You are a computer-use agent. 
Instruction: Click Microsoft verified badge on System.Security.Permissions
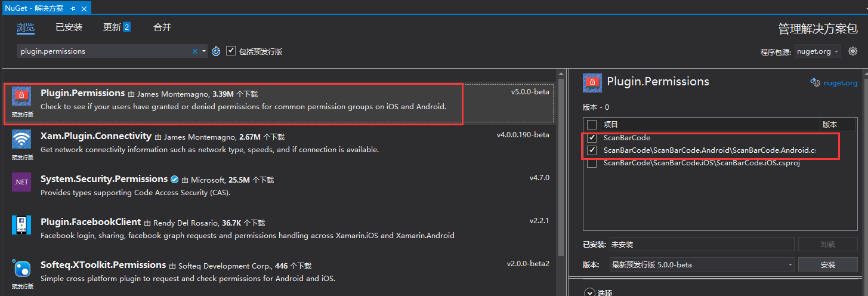click(x=175, y=179)
